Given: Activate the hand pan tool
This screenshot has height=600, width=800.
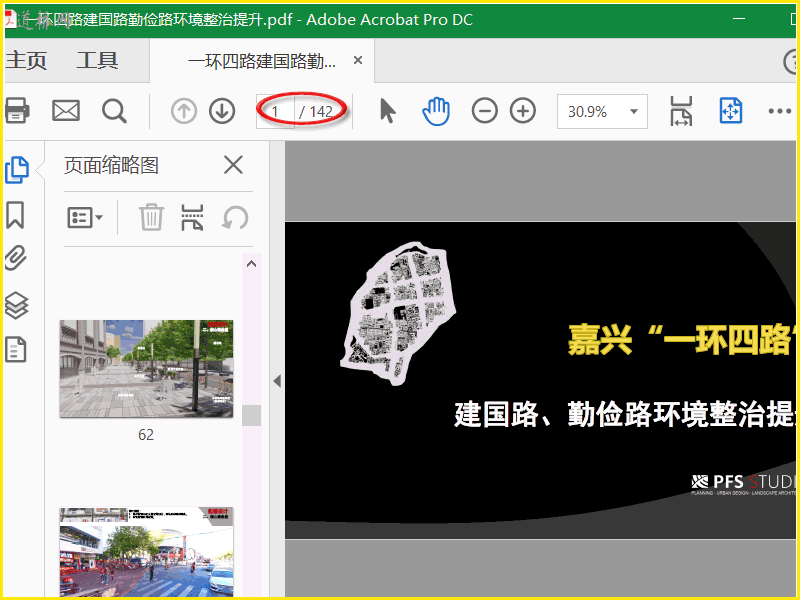Looking at the screenshot, I should [436, 111].
